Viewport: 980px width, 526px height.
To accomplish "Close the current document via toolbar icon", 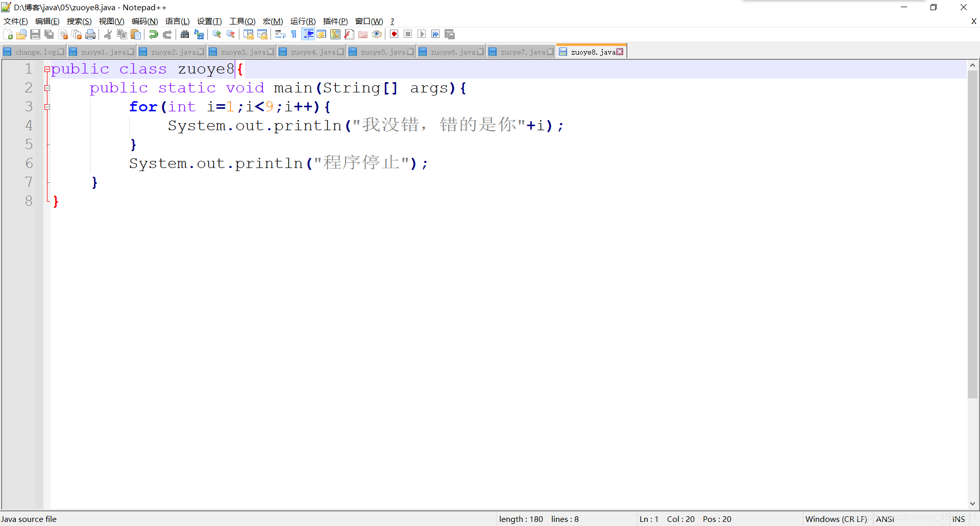I will click(63, 34).
